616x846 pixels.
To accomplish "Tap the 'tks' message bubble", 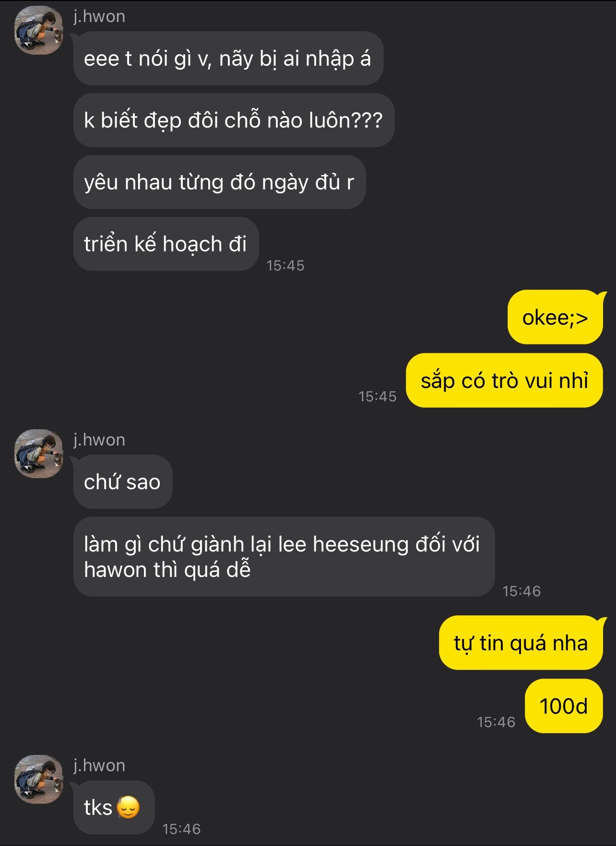I will pyautogui.click(x=114, y=807).
